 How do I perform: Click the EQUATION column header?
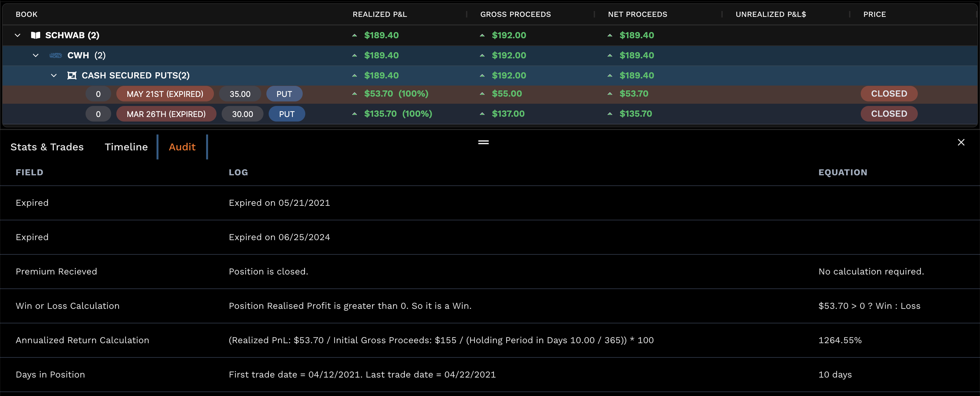[843, 172]
